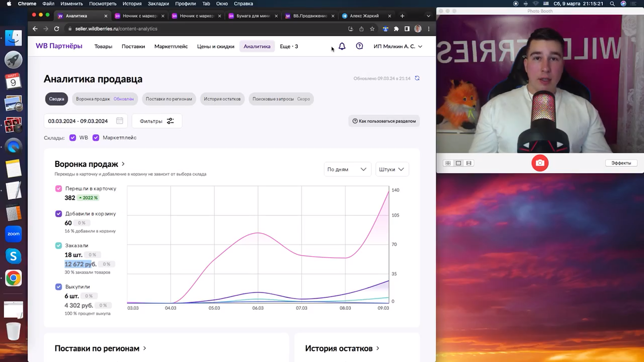The image size is (644, 362).
Task: Open the По дням period dropdown
Action: coord(347,169)
